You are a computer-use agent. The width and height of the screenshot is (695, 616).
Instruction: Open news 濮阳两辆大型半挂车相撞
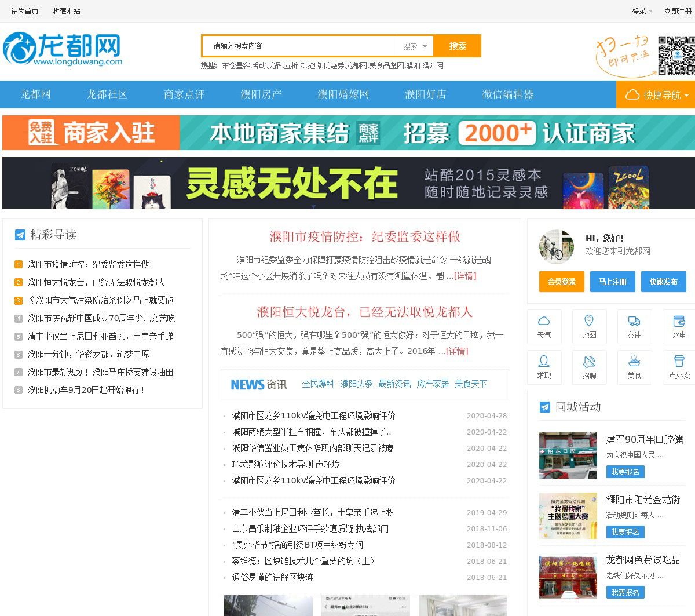coord(312,432)
